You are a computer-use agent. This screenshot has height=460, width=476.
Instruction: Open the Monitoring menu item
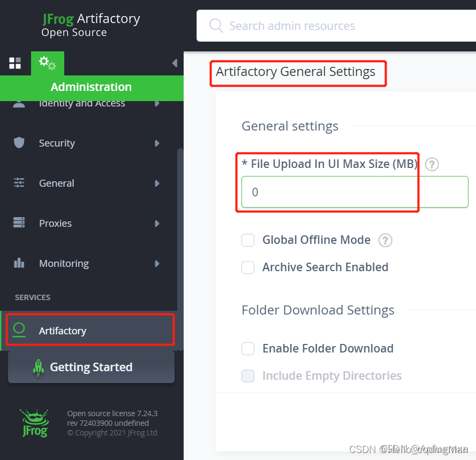pos(64,263)
